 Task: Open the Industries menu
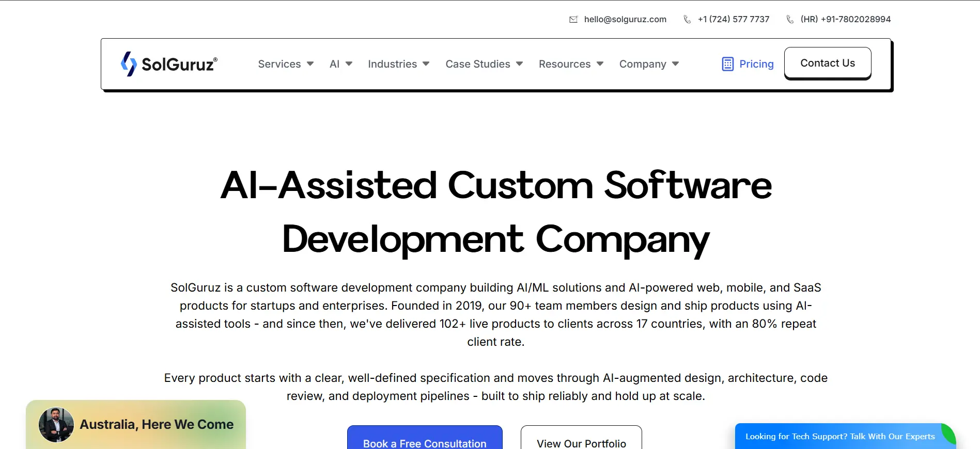(x=393, y=64)
